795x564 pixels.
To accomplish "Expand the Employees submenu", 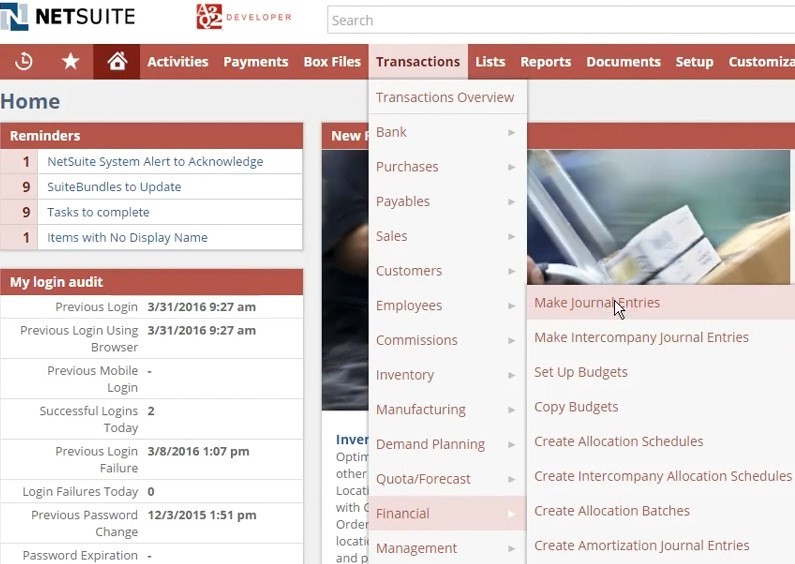I will (448, 305).
